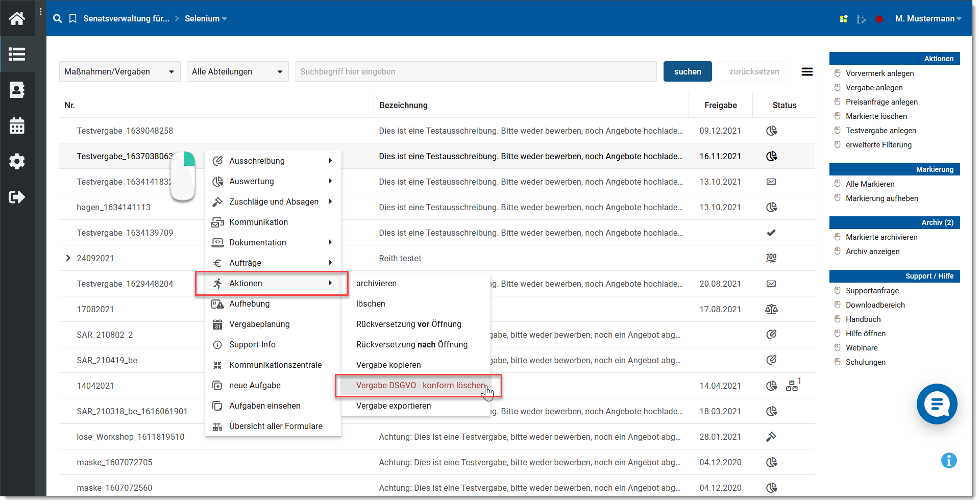Screen dimensions: 980x504
Task: Click Vergabe anlegen link
Action: click(874, 88)
